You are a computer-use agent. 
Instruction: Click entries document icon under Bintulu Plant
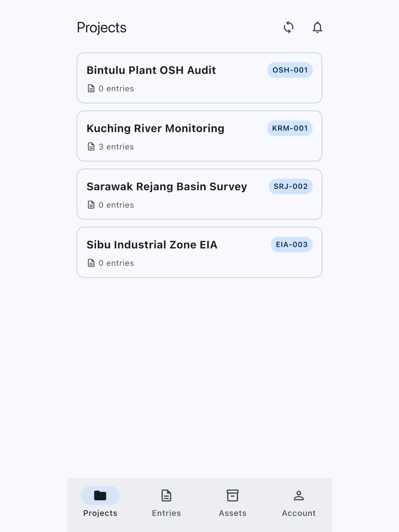point(91,89)
